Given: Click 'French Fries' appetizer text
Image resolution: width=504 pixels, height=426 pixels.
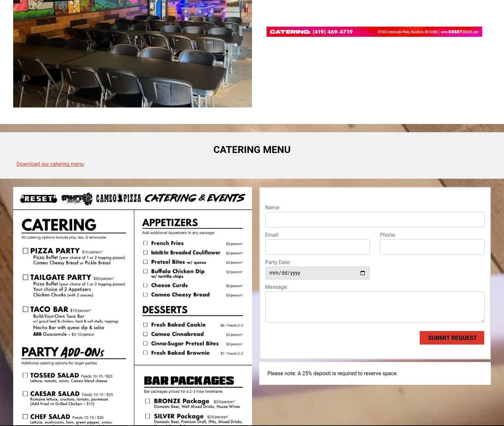Looking at the screenshot, I should click(x=167, y=243).
